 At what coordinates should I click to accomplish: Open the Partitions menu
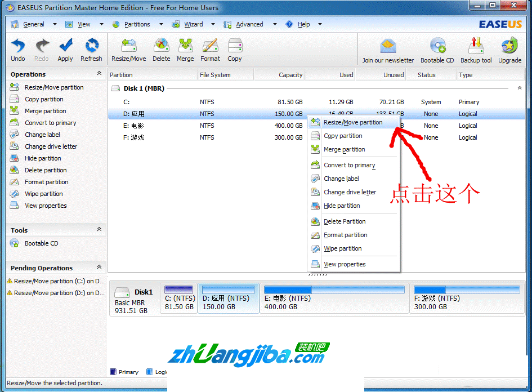tap(137, 24)
